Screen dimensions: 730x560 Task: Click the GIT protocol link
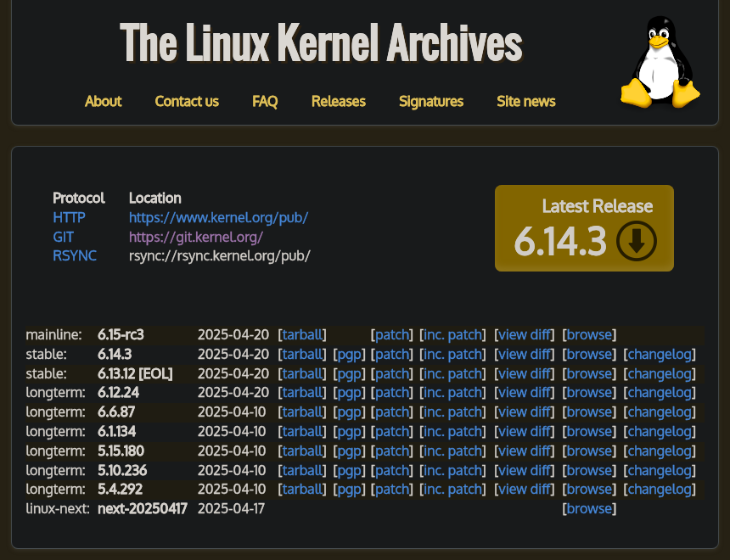click(x=63, y=237)
